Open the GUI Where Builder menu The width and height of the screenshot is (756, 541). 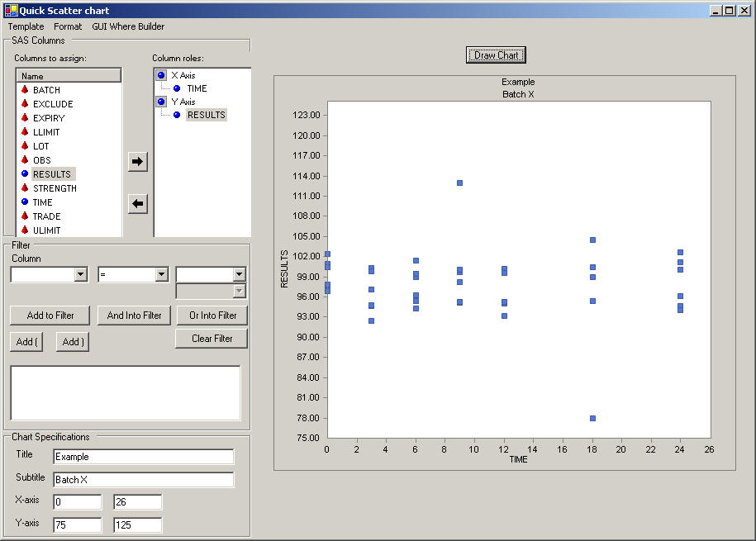[128, 26]
